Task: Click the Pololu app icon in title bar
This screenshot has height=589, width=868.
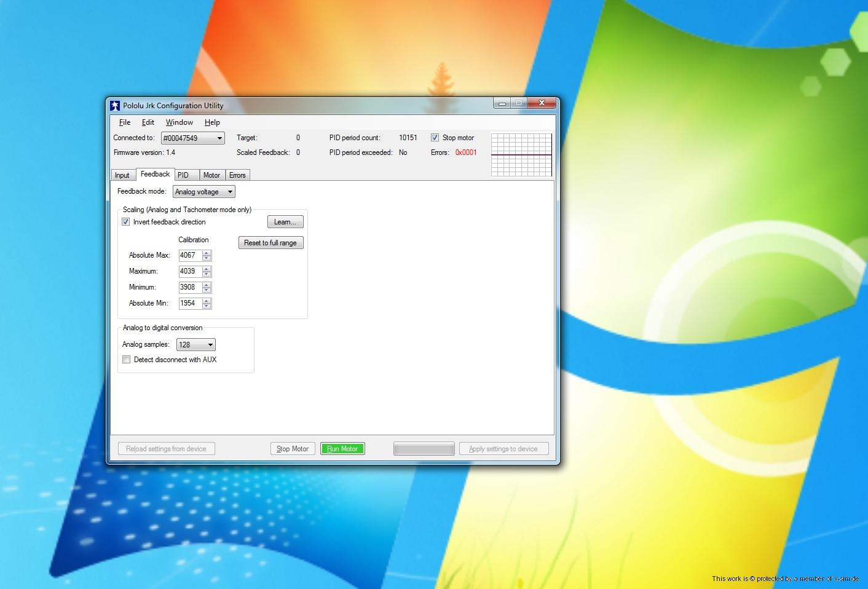Action: pos(115,106)
